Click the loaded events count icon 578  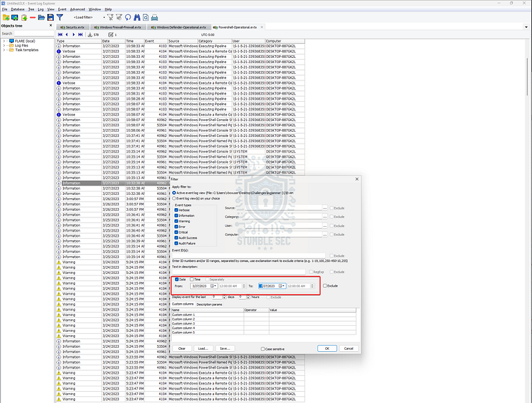pyautogui.click(x=90, y=35)
